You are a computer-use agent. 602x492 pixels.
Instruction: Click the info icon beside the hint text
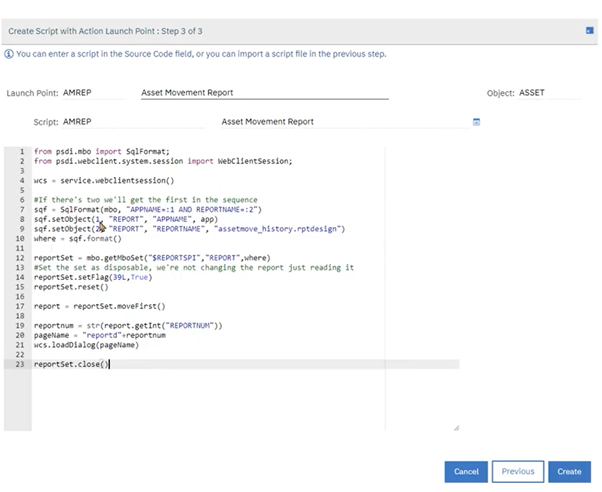[9, 54]
